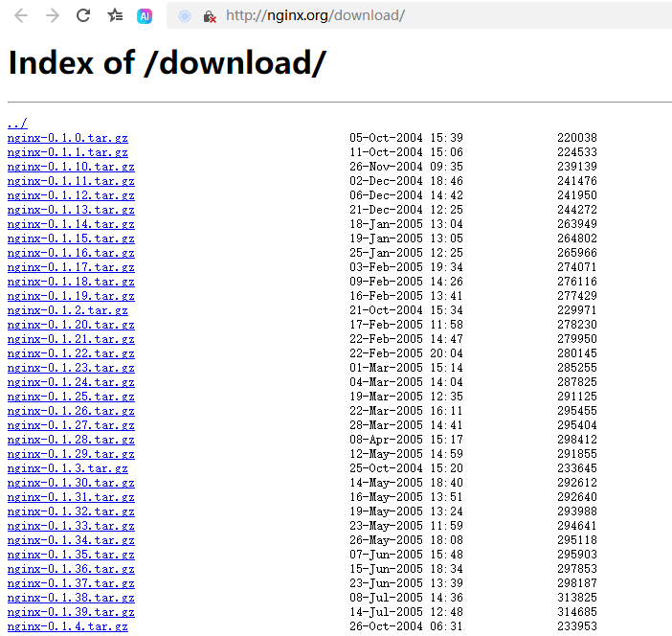Download nginx-0.1.29.tar.gz

(71, 454)
